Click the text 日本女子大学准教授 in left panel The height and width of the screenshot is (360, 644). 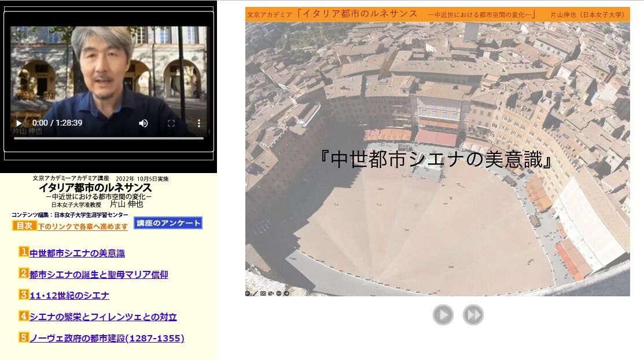pyautogui.click(x=76, y=205)
